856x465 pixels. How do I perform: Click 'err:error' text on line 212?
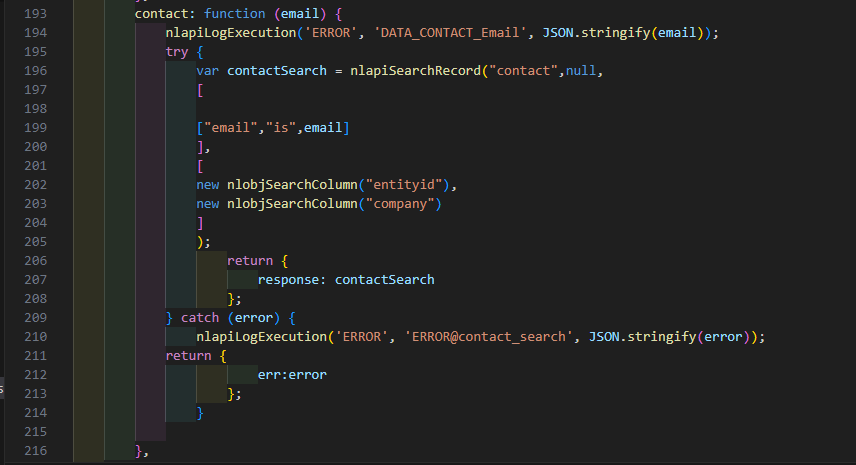[292, 374]
